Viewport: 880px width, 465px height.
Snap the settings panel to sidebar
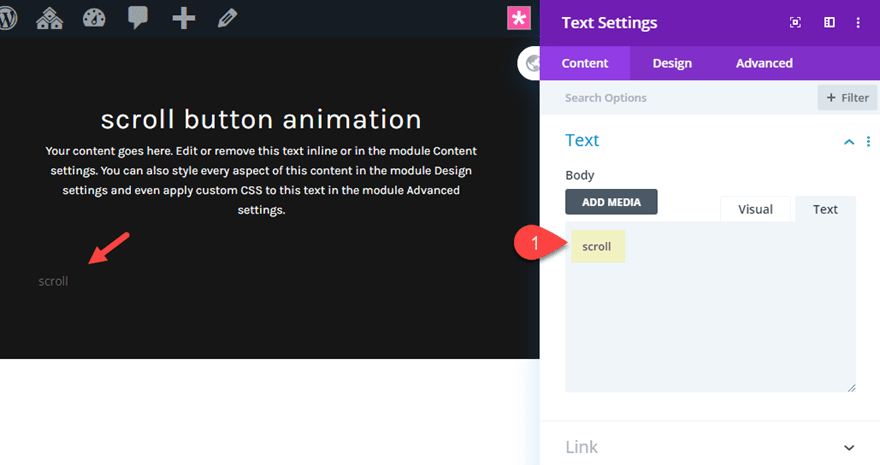829,22
